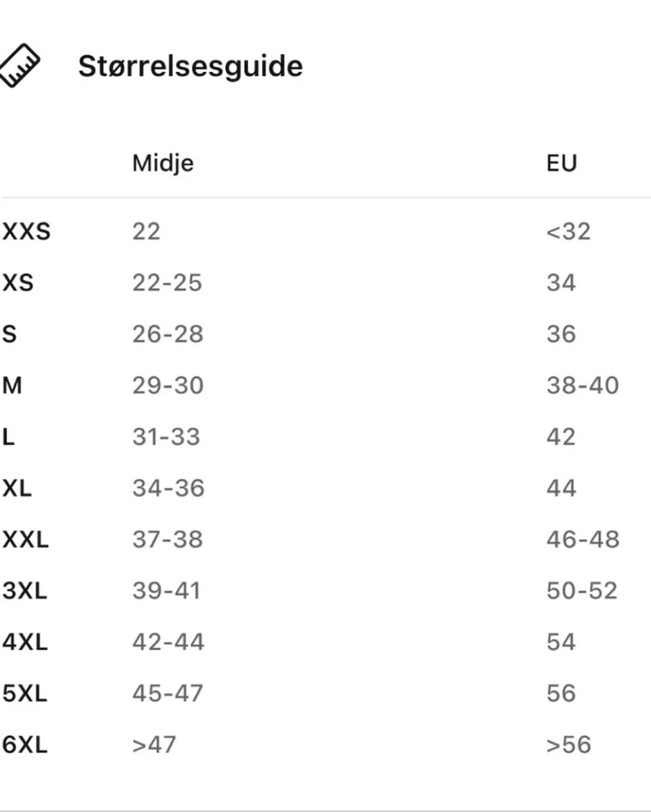Screen dimensions: 651x812
Task: Click the 4XL size label
Action: pyautogui.click(x=25, y=642)
